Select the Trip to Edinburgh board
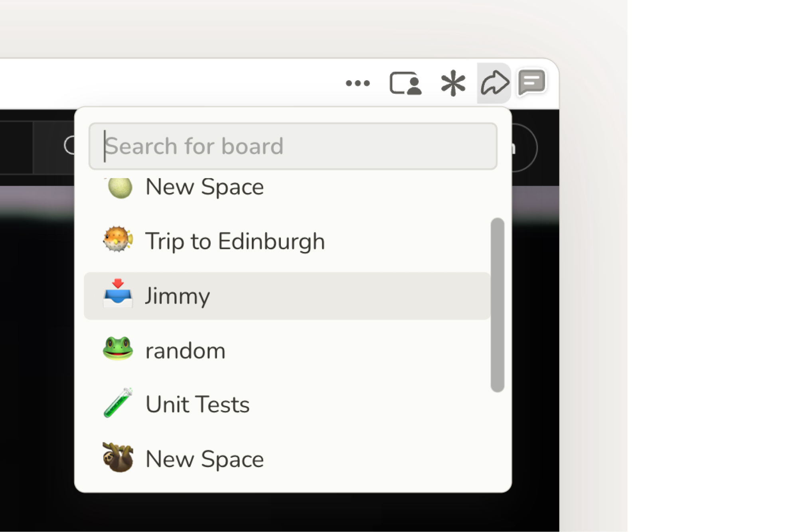 235,241
